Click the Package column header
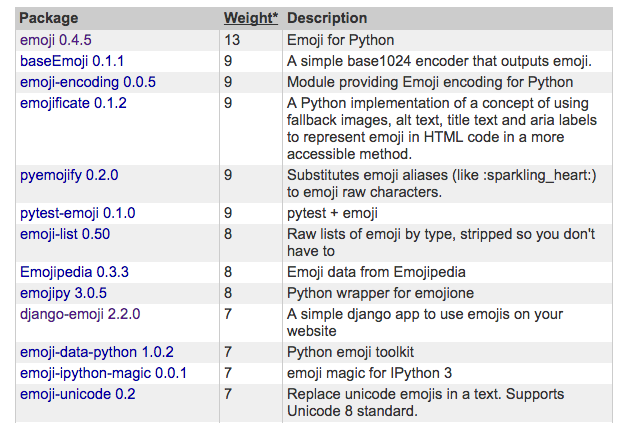The height and width of the screenshot is (423, 627). (49, 18)
